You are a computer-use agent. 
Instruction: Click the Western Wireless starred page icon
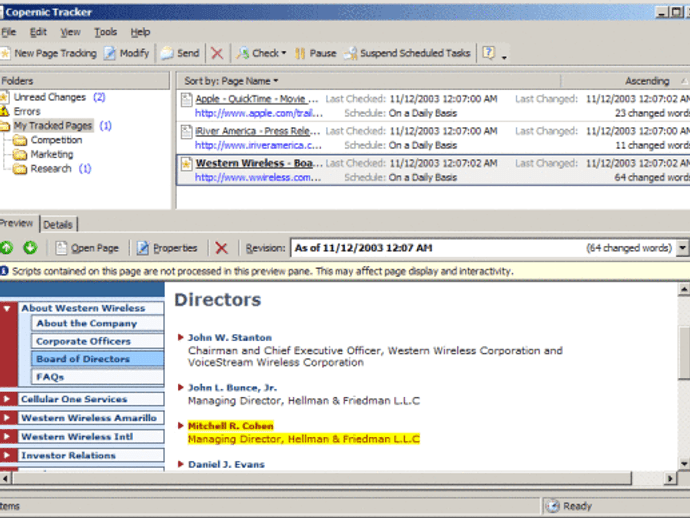(187, 164)
